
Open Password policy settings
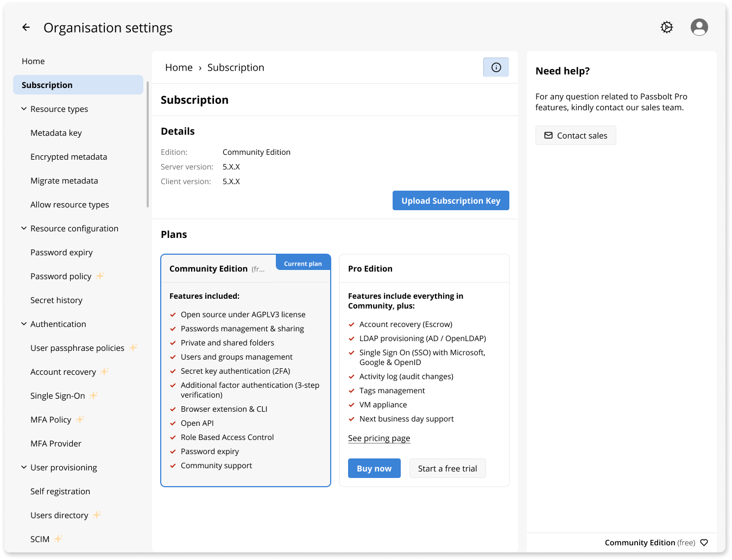61,276
